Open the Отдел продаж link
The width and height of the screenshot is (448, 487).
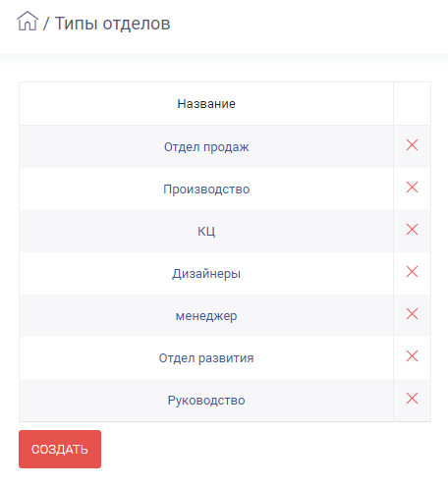pos(206,147)
